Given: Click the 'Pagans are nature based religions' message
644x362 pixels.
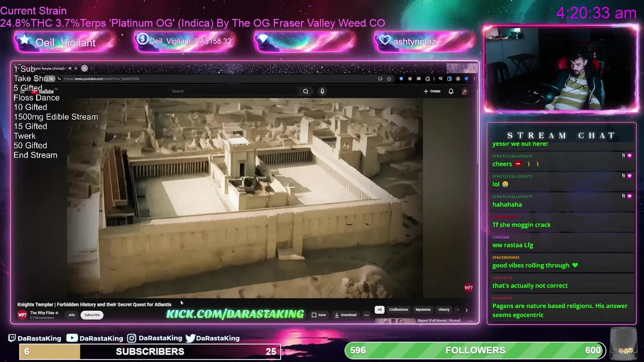Looking at the screenshot, I should click(560, 310).
